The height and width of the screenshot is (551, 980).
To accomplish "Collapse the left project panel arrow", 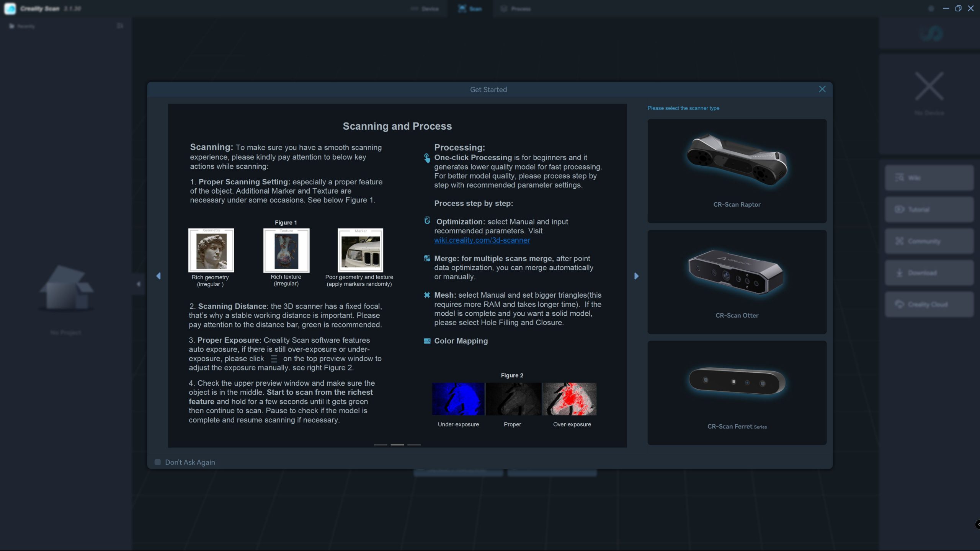I will pos(138,284).
